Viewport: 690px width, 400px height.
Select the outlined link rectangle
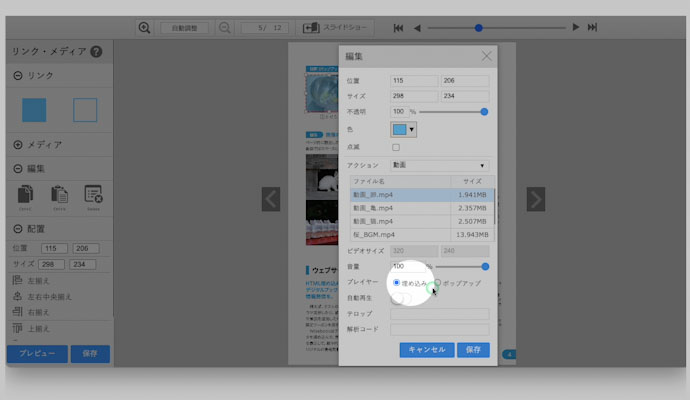[85, 110]
